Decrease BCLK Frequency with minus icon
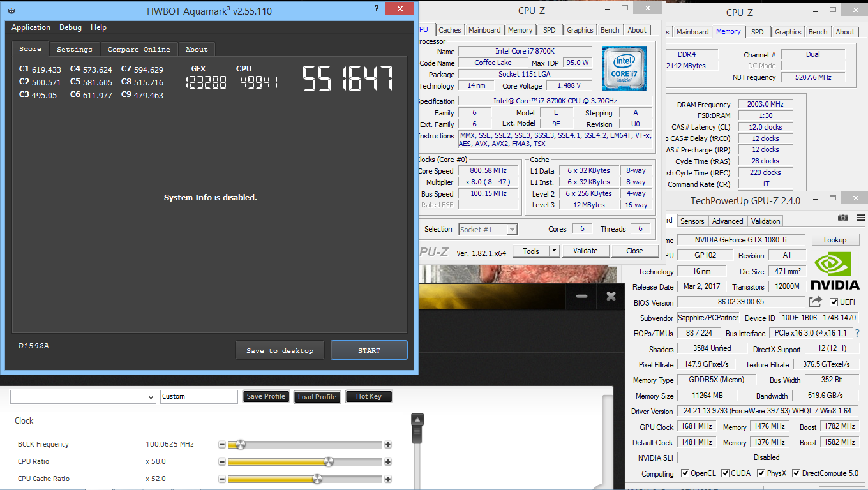Screen dimensions: 868x490 (222, 445)
